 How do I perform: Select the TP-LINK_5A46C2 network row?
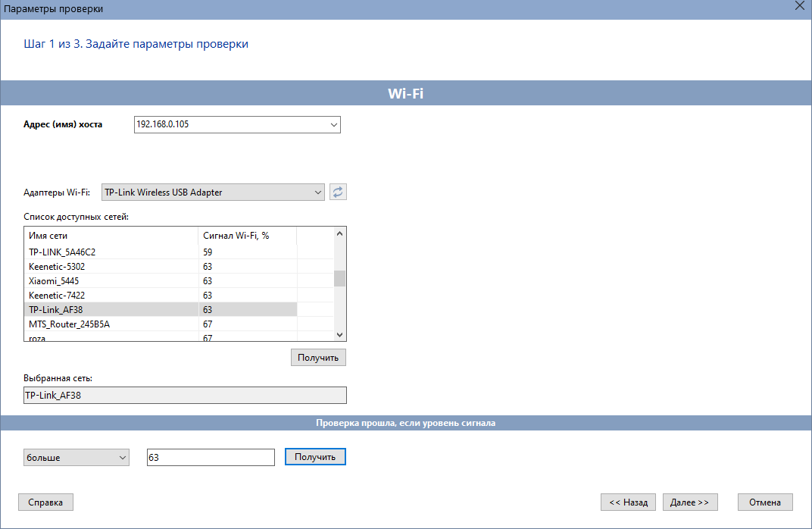click(x=111, y=252)
